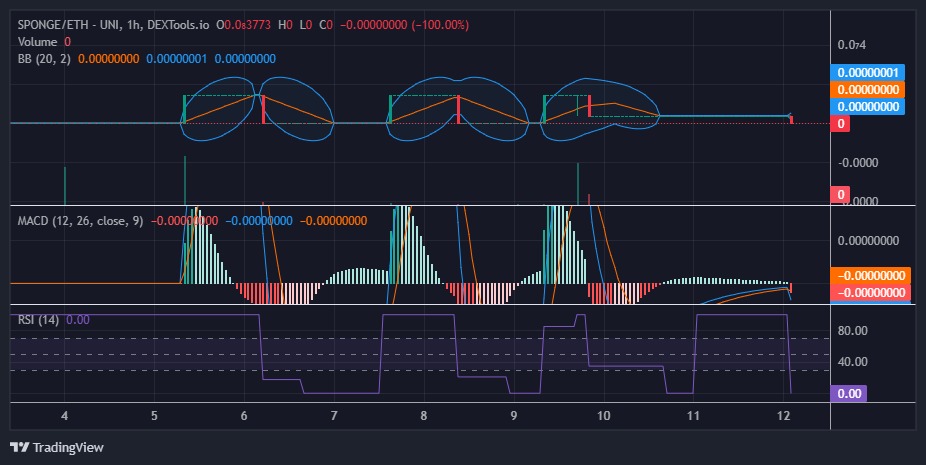The image size is (926, 465).
Task: Click date 7 on the time axis
Action: (334, 416)
